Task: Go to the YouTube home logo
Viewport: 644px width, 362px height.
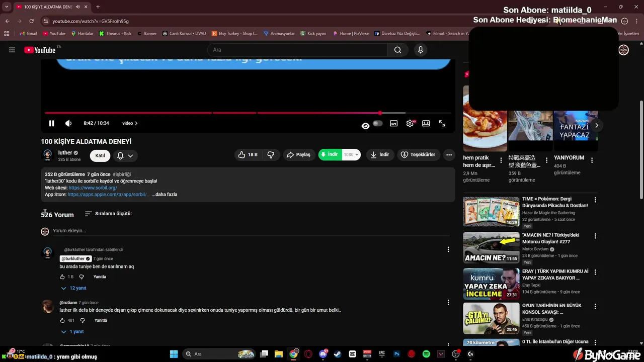Action: click(40, 50)
